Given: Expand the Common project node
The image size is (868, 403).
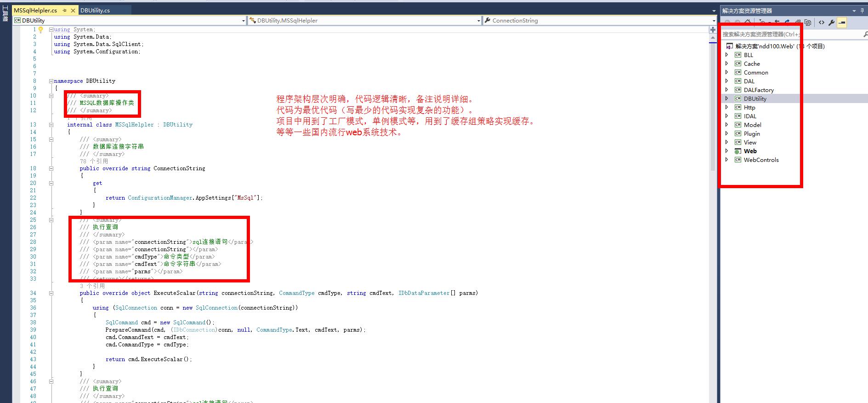Looking at the screenshot, I should pyautogui.click(x=726, y=72).
